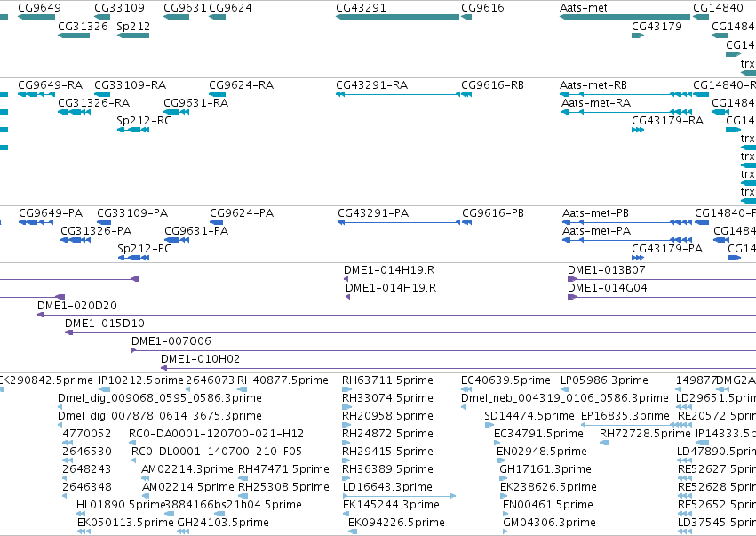This screenshot has width=756, height=536.
Task: Click the LD16643.3prime spanning arrow glyph
Action: (x=399, y=496)
